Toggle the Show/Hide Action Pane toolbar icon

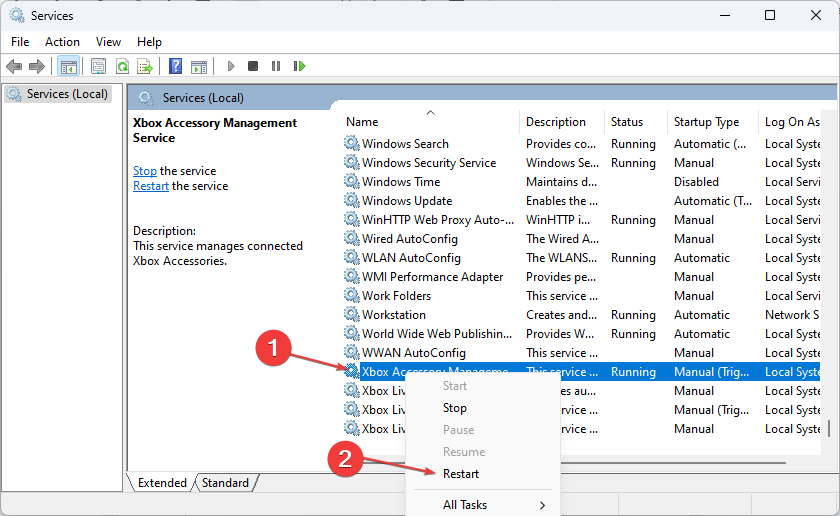click(199, 66)
